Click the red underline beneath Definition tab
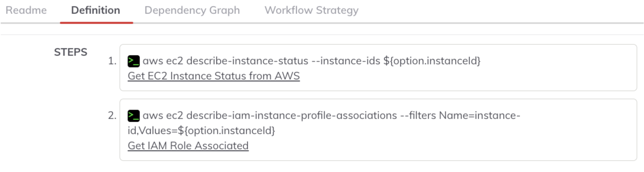The height and width of the screenshot is (172, 644). [x=97, y=23]
